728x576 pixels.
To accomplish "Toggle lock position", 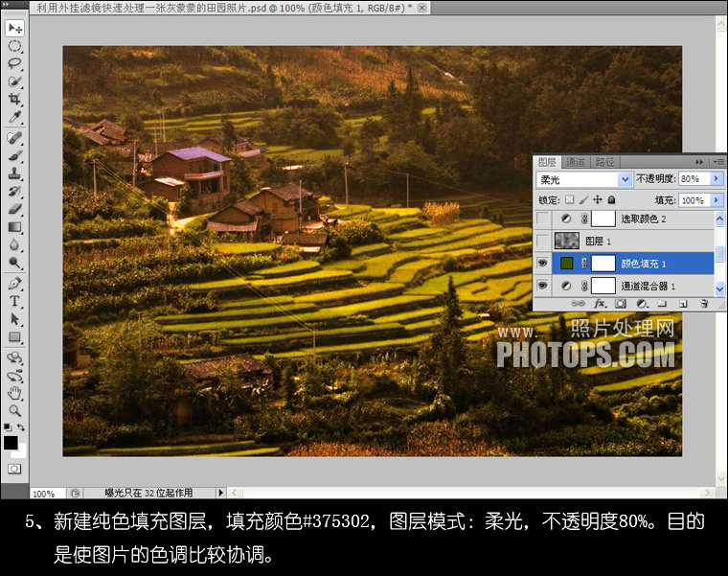I will (x=598, y=199).
